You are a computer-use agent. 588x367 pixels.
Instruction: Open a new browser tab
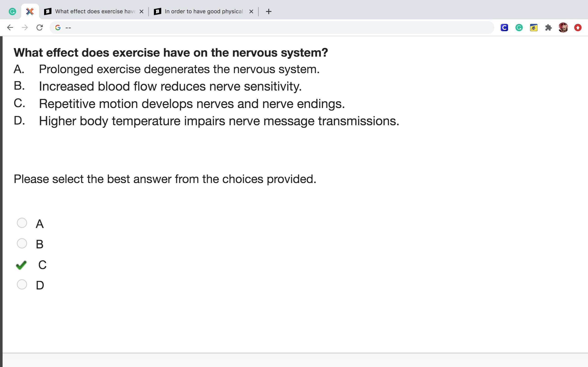coord(269,11)
